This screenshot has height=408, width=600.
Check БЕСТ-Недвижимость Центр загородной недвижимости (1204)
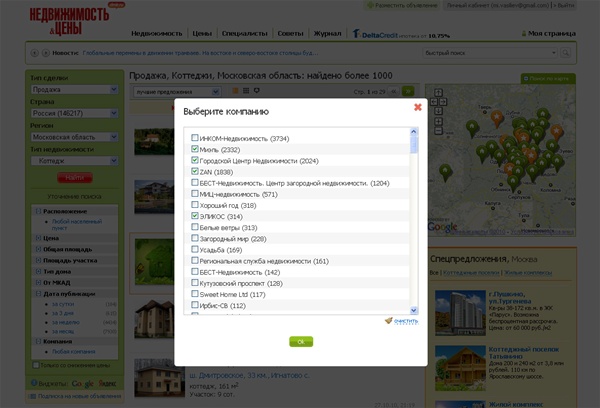pos(195,182)
